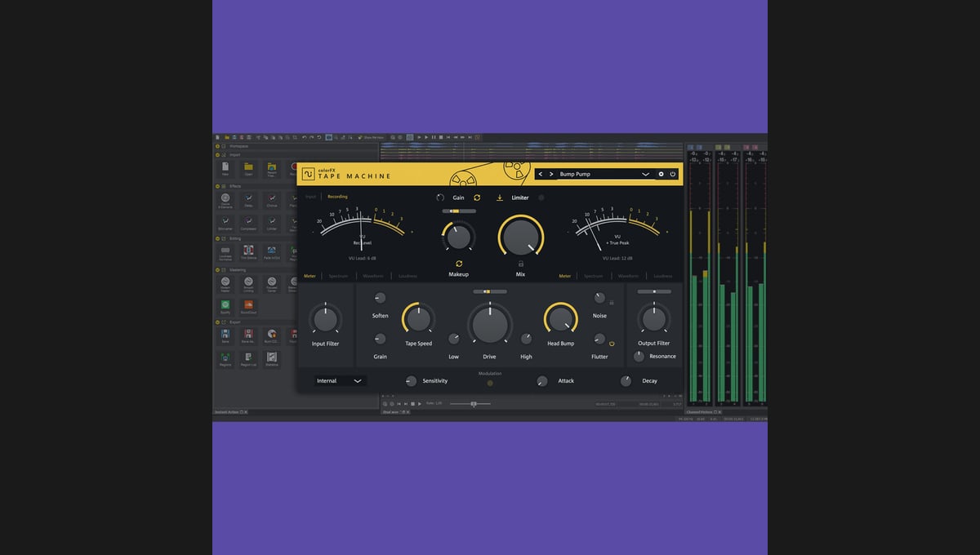
Task: Click the Low knob
Action: click(453, 339)
